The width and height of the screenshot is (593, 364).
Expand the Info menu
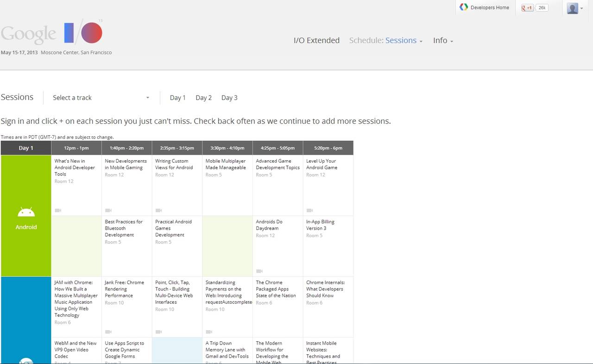coord(443,40)
